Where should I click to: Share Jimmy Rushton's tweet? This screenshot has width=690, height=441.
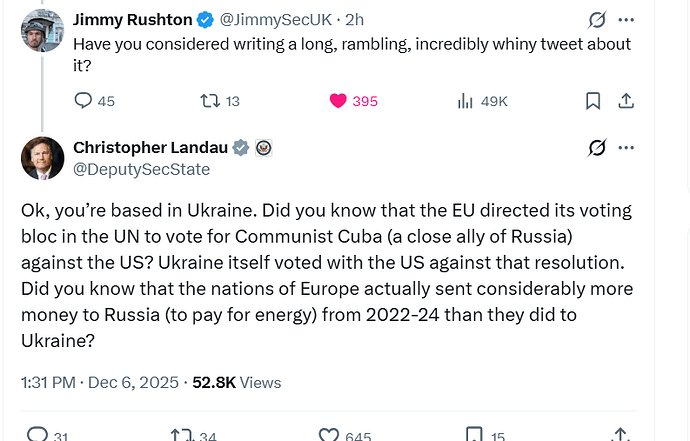point(627,101)
